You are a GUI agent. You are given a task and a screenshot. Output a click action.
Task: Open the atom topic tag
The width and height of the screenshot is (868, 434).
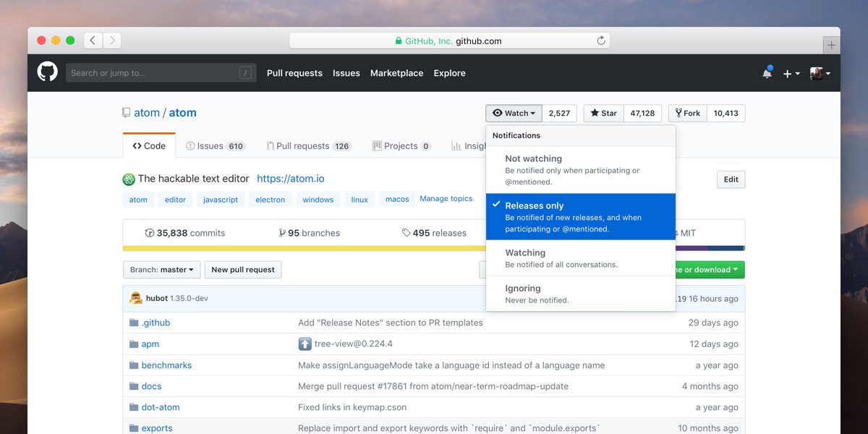click(138, 200)
